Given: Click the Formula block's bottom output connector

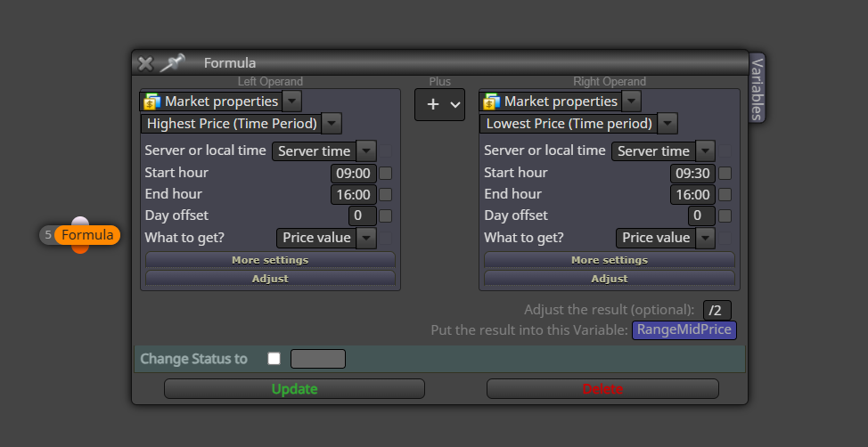Looking at the screenshot, I should point(80,249).
